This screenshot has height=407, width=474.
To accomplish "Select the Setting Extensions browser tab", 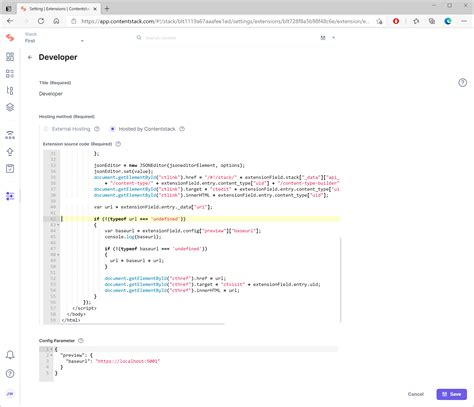I will (58, 9).
